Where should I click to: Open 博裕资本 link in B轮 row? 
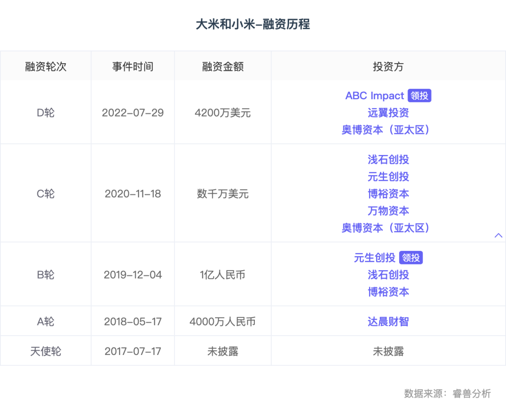388,292
